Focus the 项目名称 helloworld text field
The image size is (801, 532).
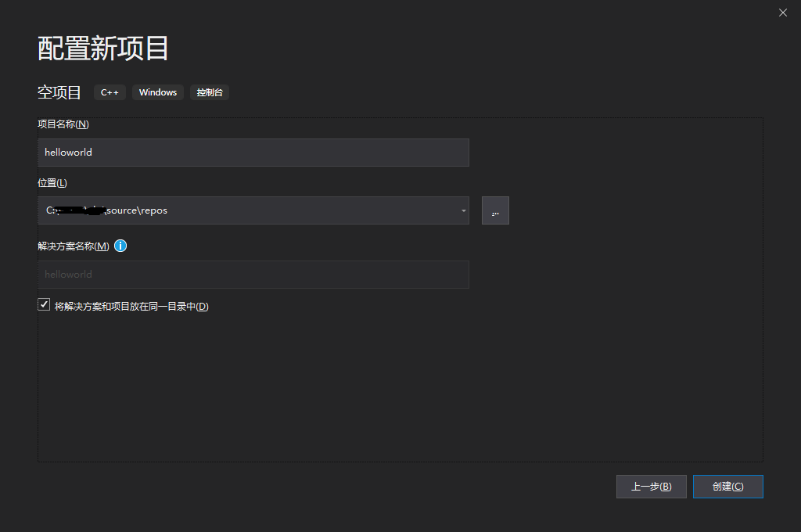[253, 153]
